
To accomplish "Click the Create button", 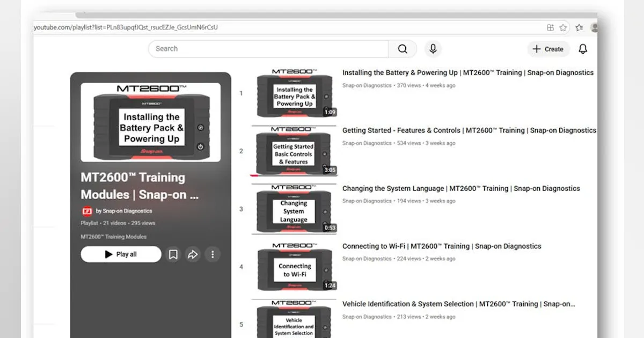I will coord(548,49).
